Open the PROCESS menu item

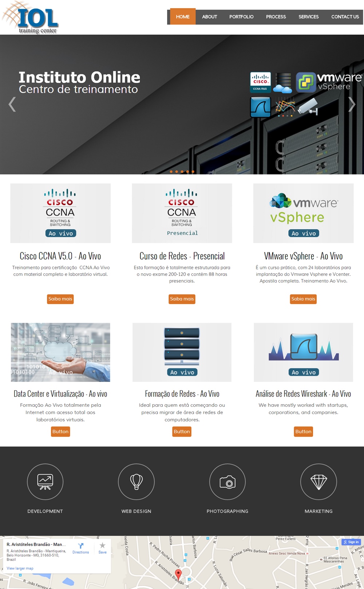coord(276,17)
